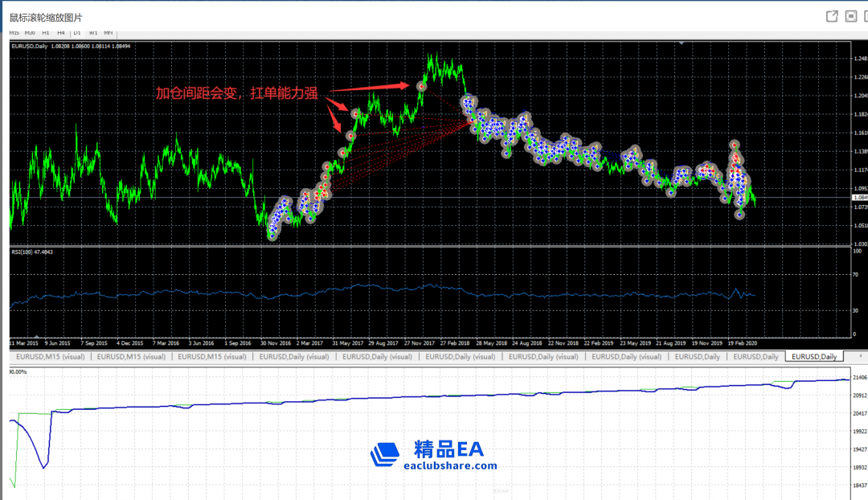
Task: Select the rightmost active EURUSD,Daily tab
Action: pos(814,356)
